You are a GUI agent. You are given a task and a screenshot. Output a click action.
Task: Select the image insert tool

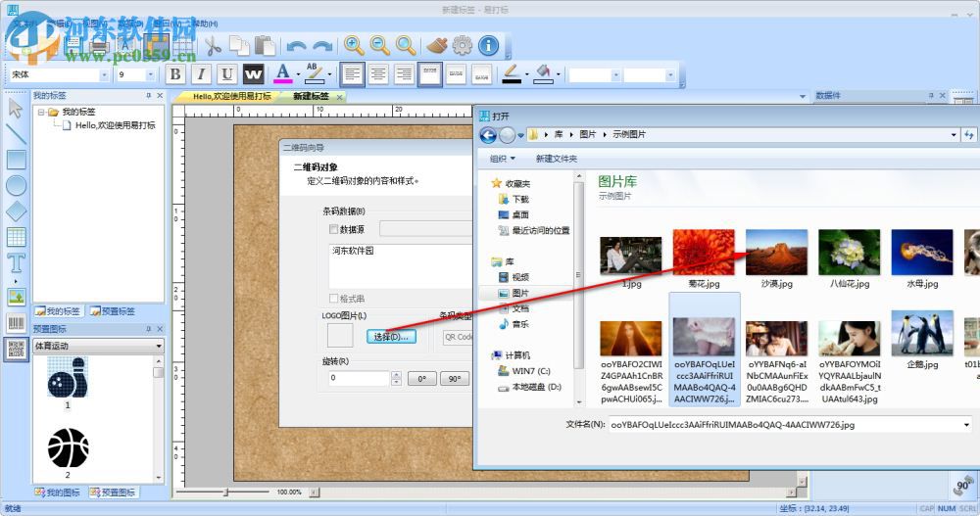tap(16, 296)
